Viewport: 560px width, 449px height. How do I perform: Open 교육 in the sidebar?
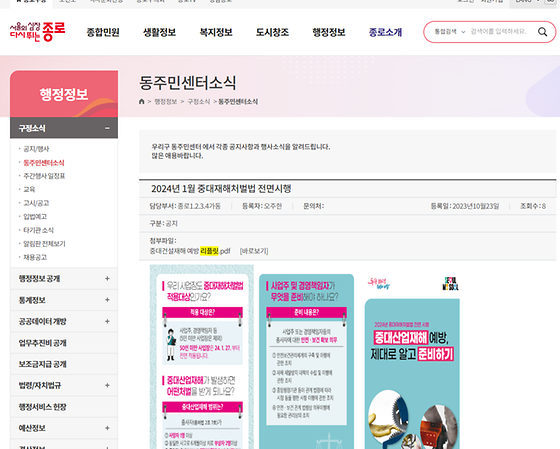(x=29, y=189)
